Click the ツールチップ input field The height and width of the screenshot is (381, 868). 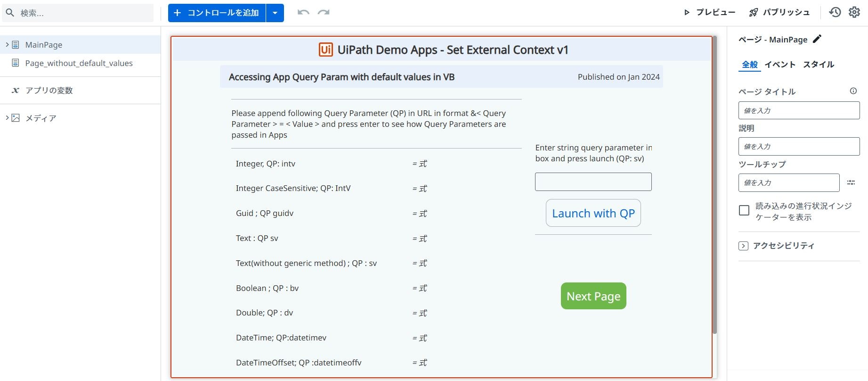click(x=789, y=182)
